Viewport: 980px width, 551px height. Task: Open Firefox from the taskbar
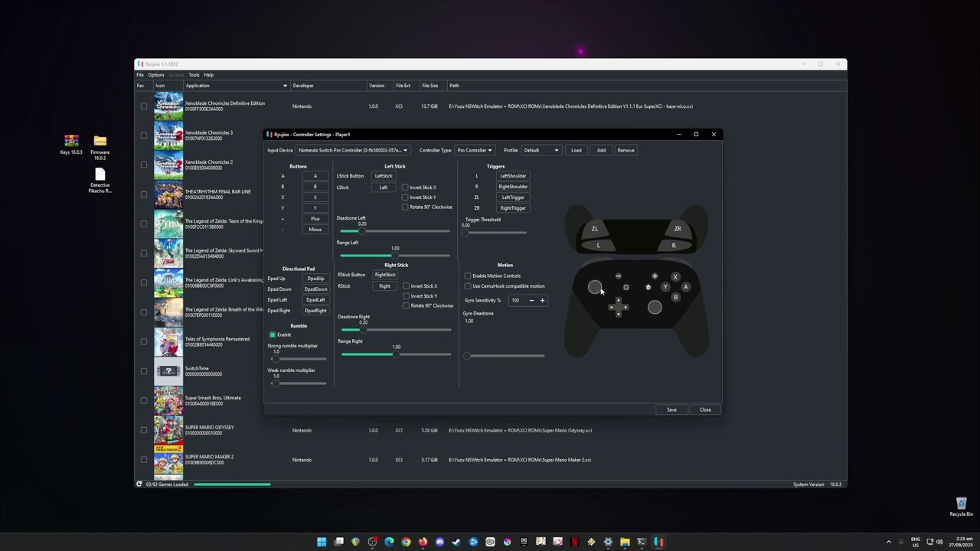[423, 542]
